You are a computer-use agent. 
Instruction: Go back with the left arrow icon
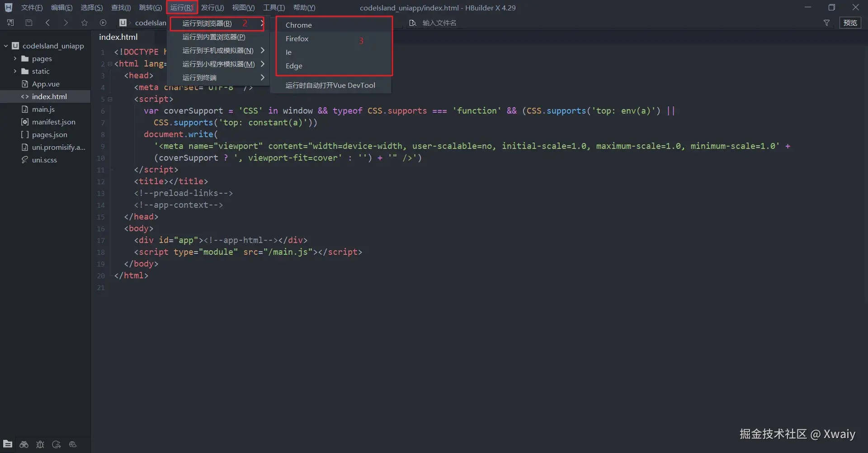click(47, 23)
